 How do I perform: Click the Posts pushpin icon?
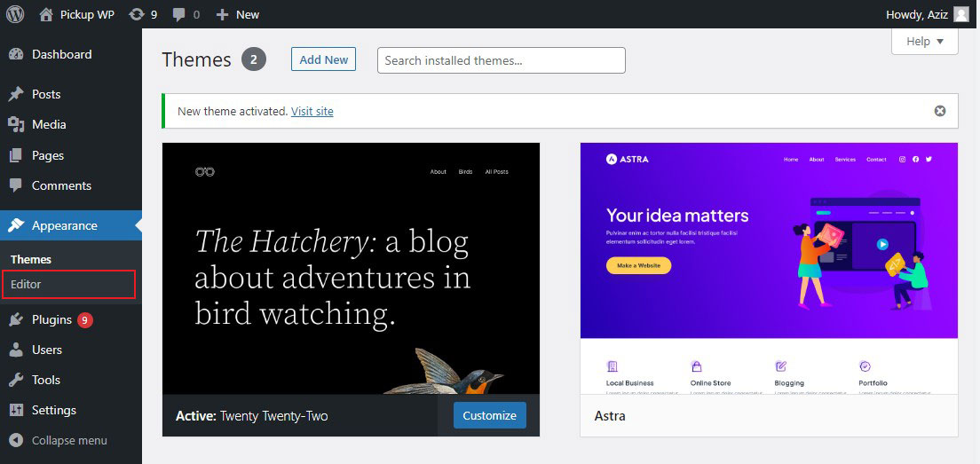(16, 94)
